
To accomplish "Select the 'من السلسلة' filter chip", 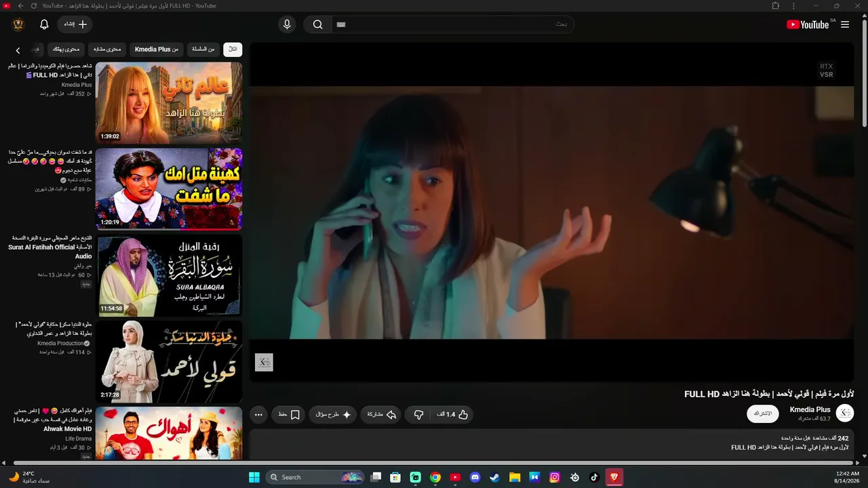I will (203, 49).
